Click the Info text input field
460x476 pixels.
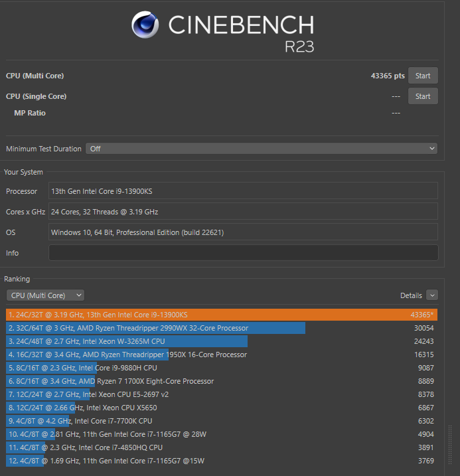click(x=243, y=253)
